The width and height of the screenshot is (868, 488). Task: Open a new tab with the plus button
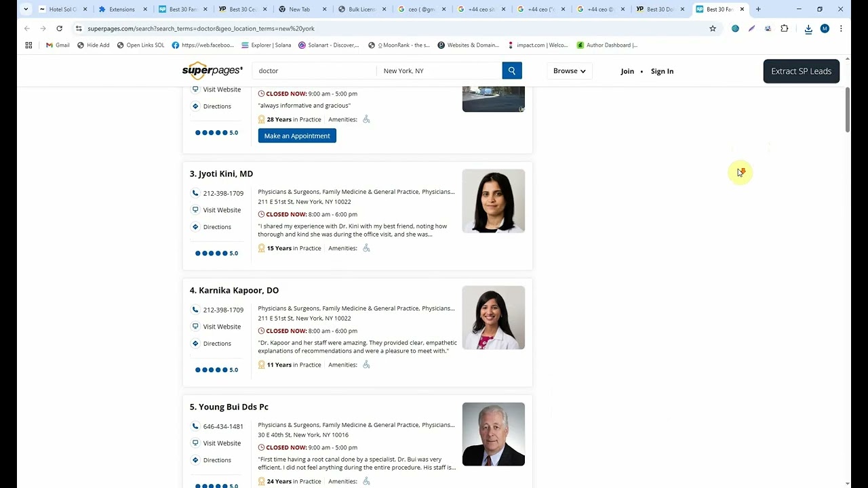(x=758, y=9)
